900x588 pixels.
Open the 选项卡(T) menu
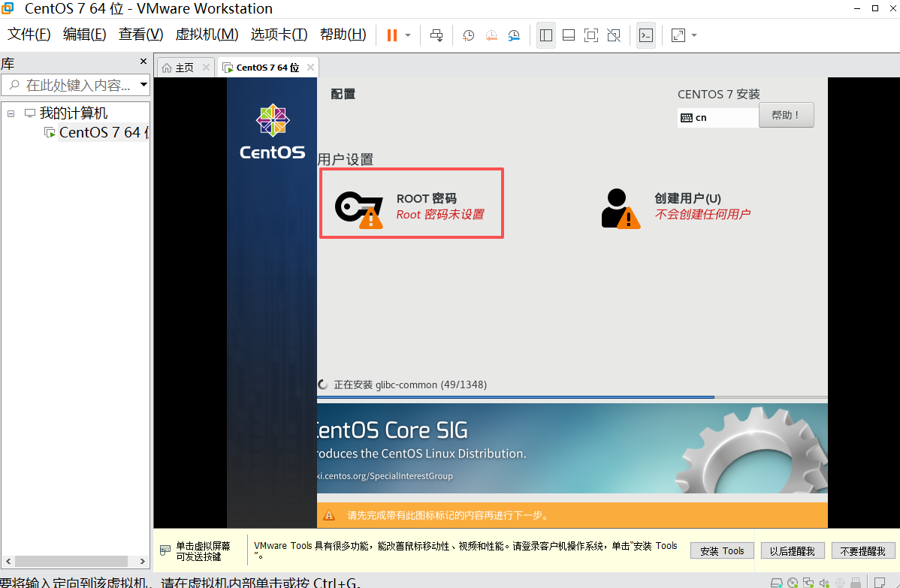[279, 35]
